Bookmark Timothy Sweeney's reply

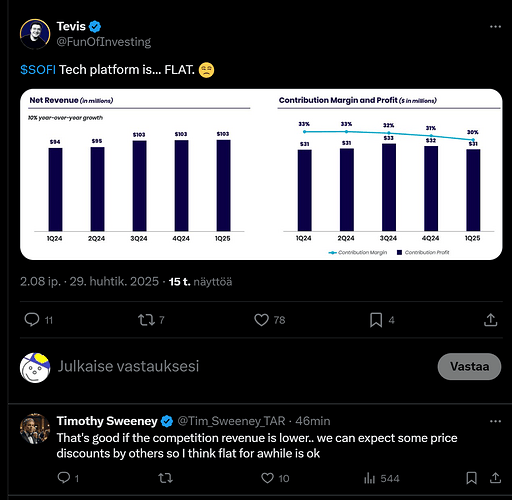pos(471,478)
